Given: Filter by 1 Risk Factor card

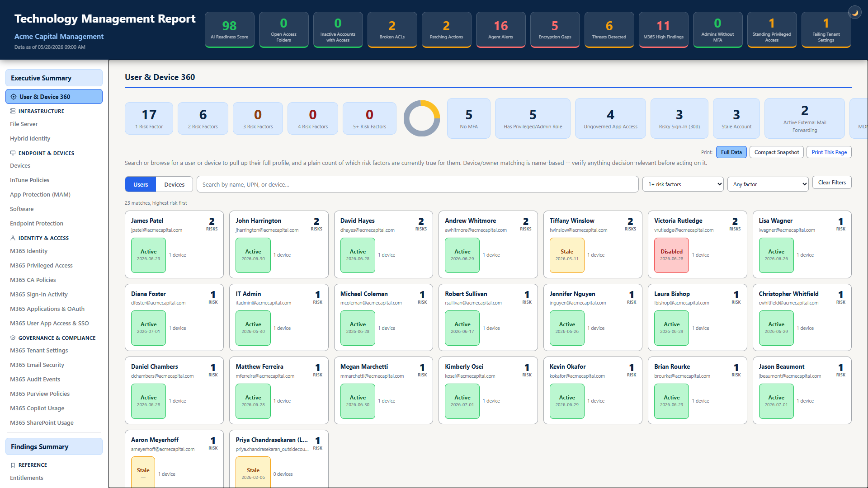Looking at the screenshot, I should (x=149, y=118).
